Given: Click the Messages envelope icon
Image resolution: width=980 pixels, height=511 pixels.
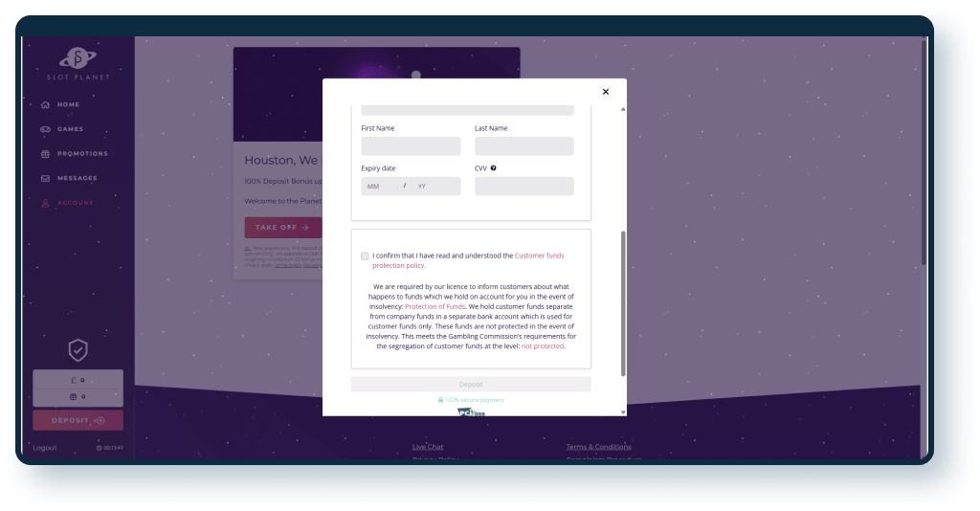Looking at the screenshot, I should (45, 179).
